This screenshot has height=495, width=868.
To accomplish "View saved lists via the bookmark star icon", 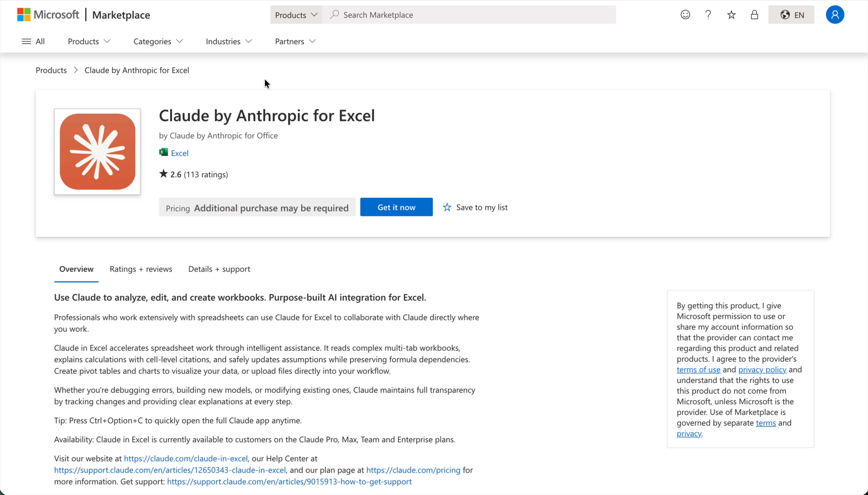I will click(731, 15).
